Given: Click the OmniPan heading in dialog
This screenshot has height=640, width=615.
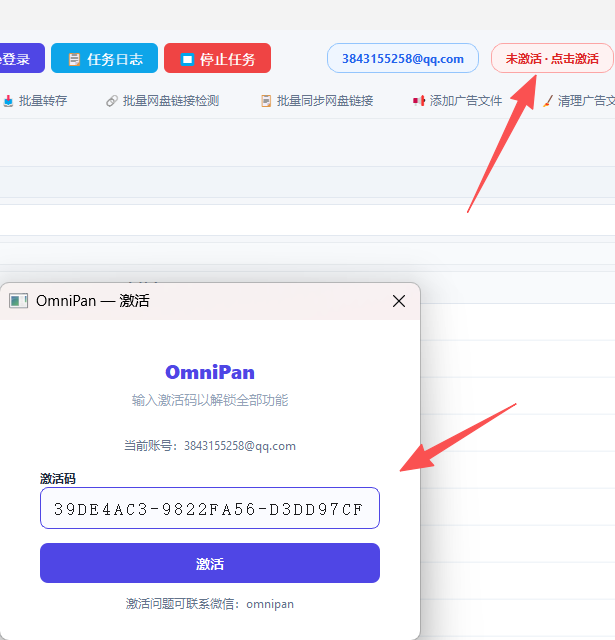Looking at the screenshot, I should [x=210, y=372].
